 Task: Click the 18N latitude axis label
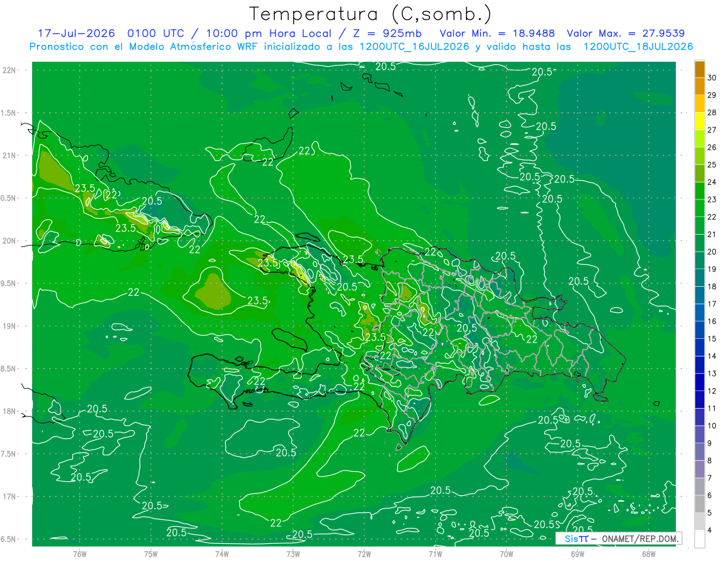click(x=10, y=412)
